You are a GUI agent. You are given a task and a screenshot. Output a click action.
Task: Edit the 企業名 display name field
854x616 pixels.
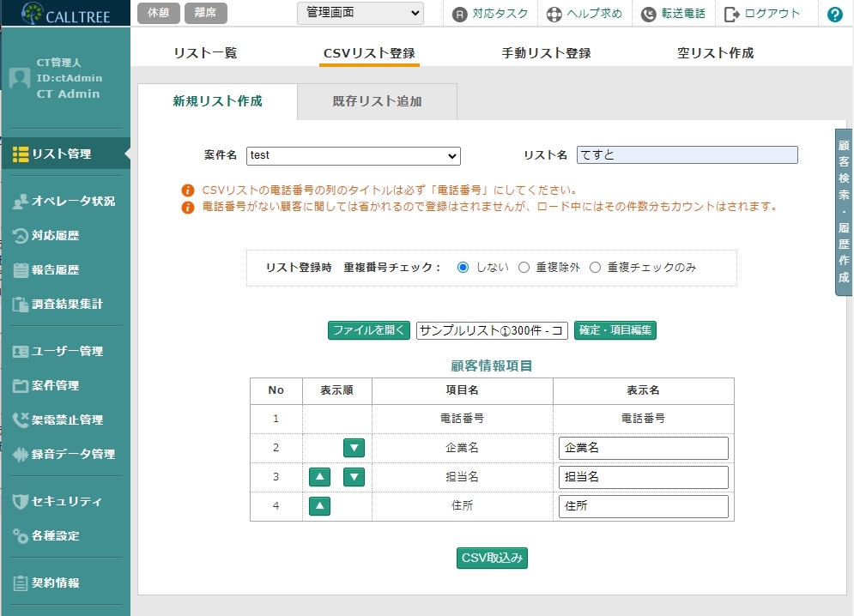tap(643, 448)
